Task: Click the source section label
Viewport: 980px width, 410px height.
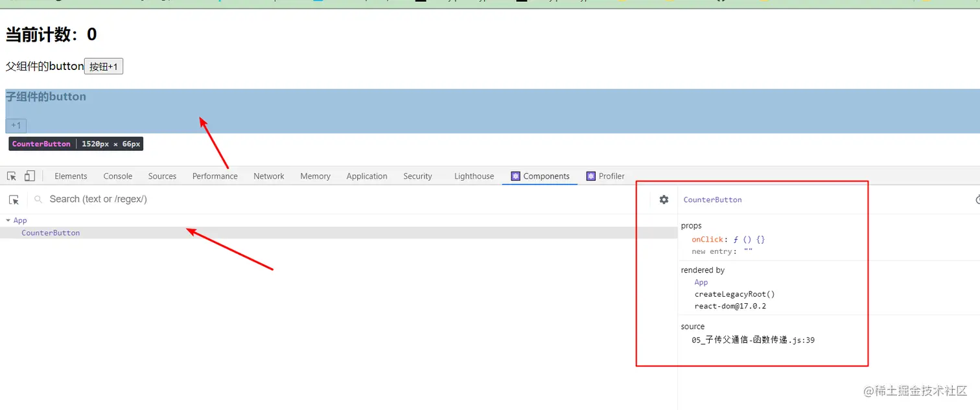Action: 692,326
